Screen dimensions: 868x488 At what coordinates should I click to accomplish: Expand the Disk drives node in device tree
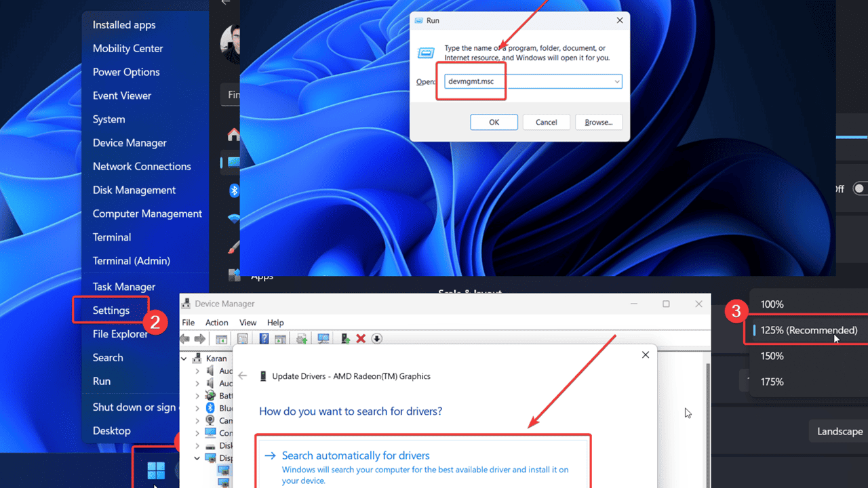pyautogui.click(x=197, y=446)
